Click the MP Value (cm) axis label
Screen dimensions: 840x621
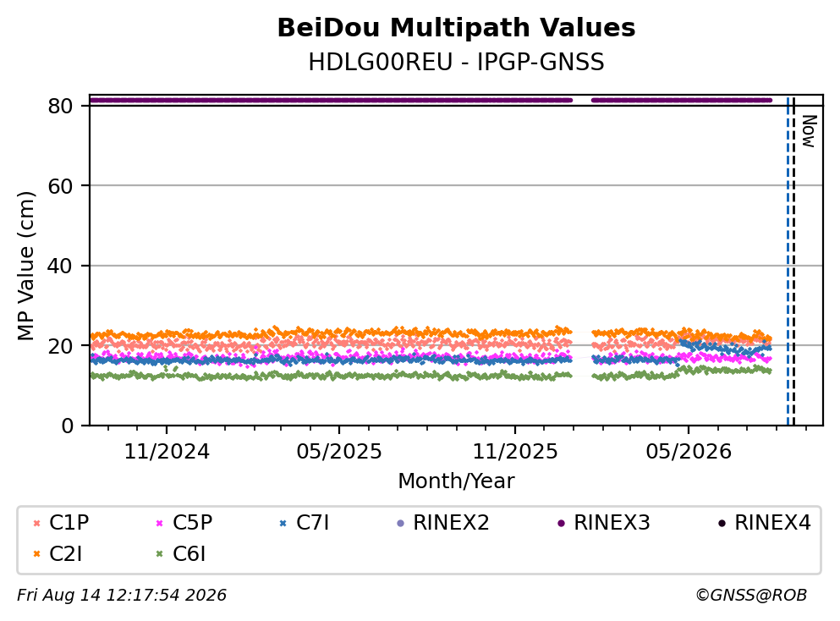point(25,266)
